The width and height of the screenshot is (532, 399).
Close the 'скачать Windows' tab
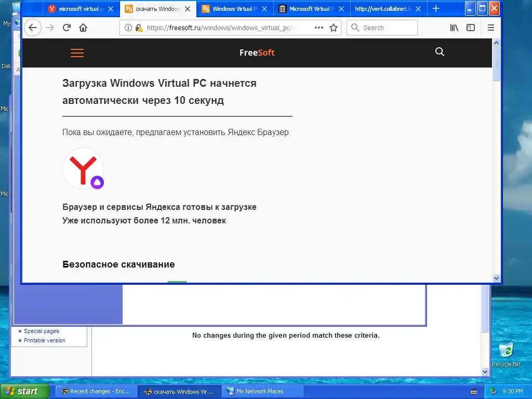187,9
